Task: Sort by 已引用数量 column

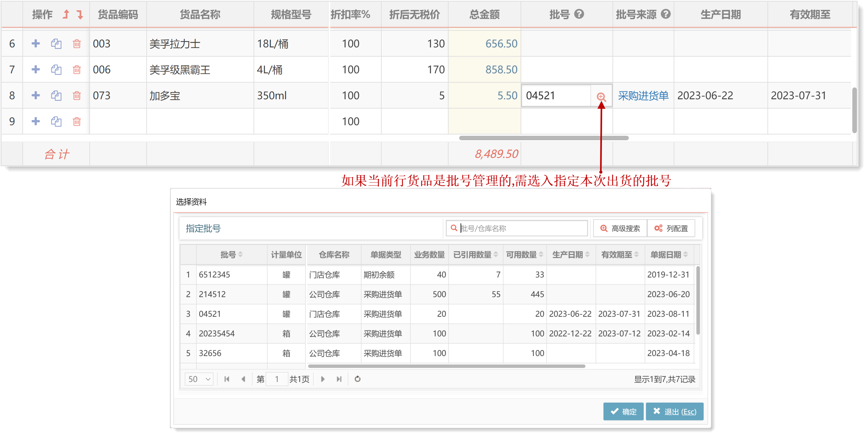Action: [496, 255]
